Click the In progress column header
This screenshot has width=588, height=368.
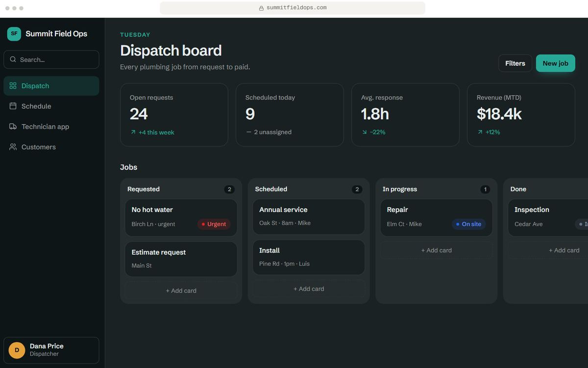tap(400, 189)
